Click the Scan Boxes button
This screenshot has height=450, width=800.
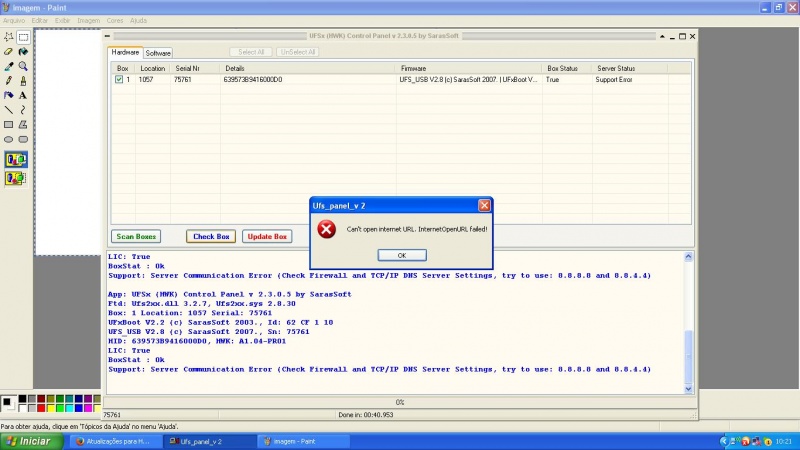tap(136, 236)
